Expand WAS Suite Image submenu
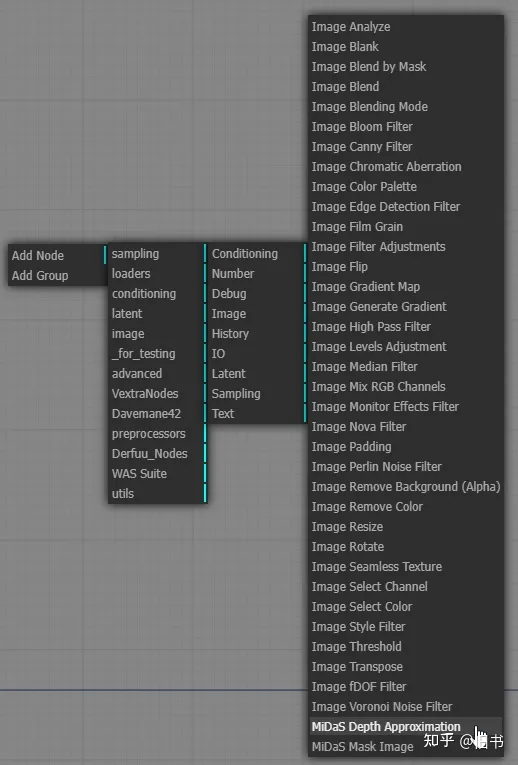This screenshot has width=518, height=765. pos(257,314)
